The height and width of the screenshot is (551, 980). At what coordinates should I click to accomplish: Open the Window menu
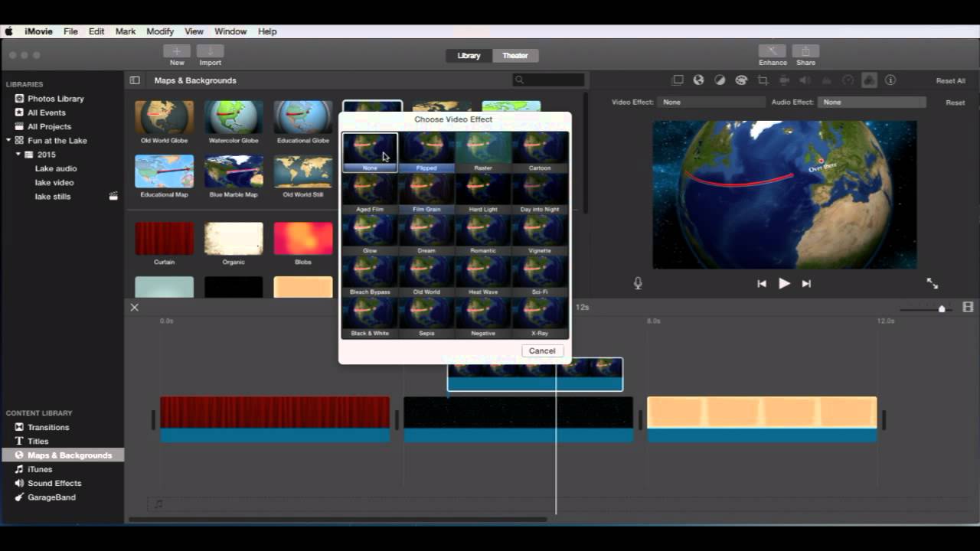230,31
